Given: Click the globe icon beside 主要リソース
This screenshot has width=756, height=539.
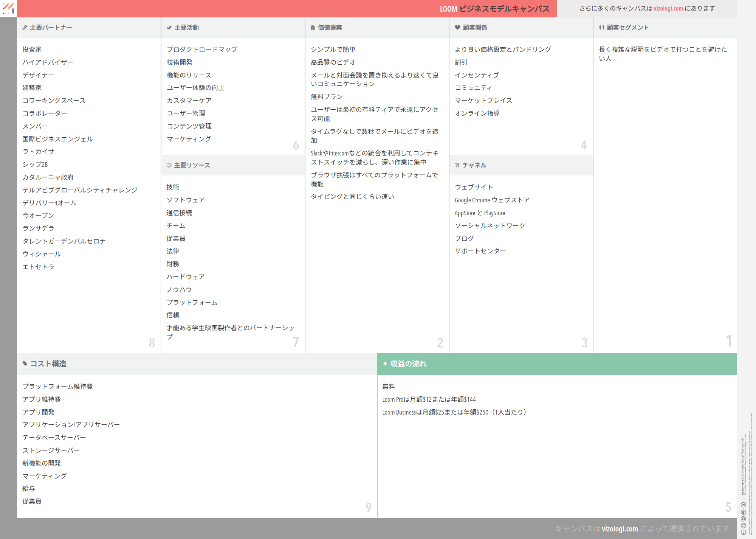Looking at the screenshot, I should click(169, 165).
